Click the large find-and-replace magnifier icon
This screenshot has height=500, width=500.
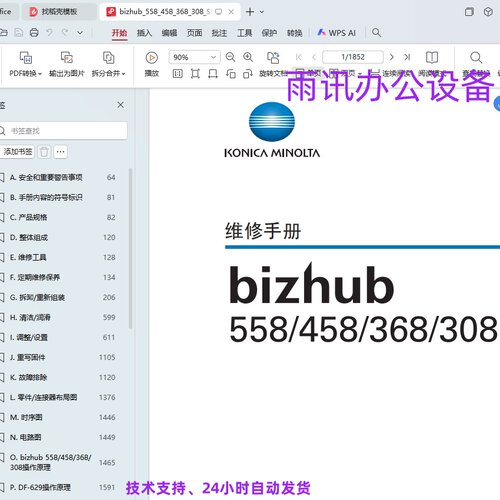point(476,58)
